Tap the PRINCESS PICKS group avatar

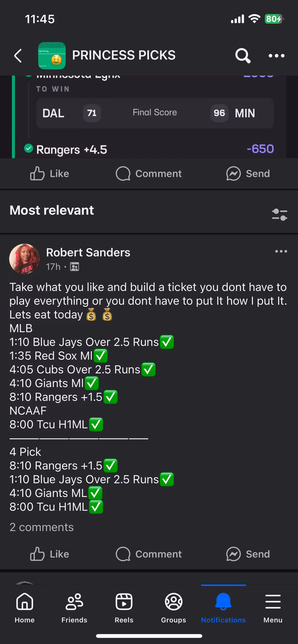pos(52,56)
